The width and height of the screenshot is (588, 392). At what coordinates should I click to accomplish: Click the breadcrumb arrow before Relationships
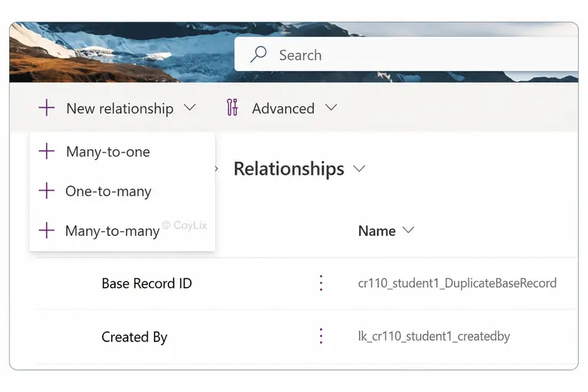(x=217, y=168)
